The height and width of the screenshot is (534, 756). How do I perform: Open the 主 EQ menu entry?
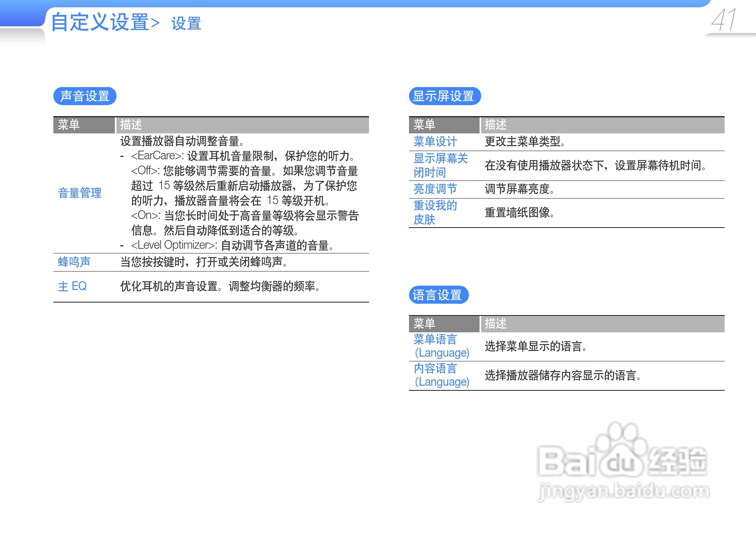[x=72, y=286]
